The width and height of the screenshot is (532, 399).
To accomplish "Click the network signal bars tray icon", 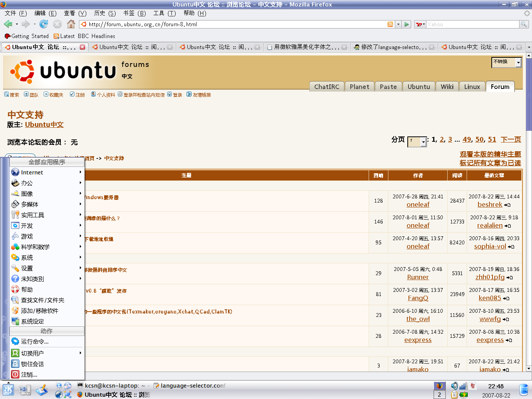I will 463,386.
